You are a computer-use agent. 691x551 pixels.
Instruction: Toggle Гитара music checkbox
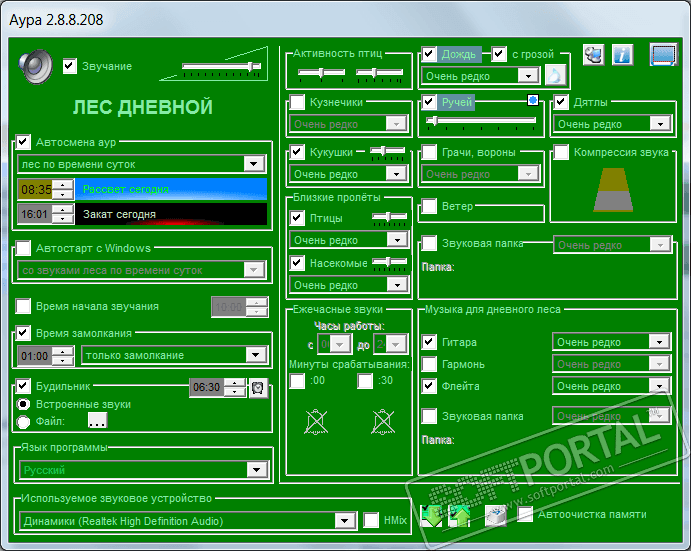pyautogui.click(x=429, y=342)
